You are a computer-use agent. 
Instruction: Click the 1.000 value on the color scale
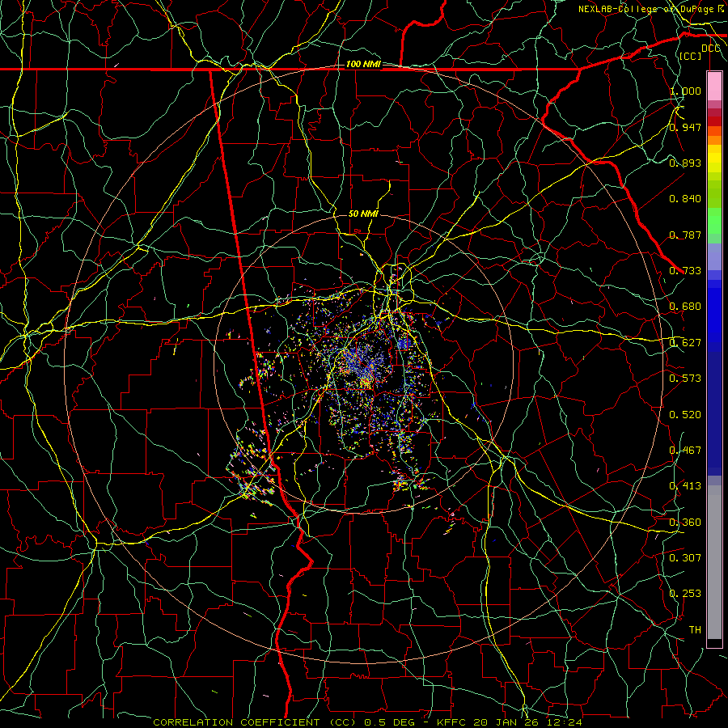pyautogui.click(x=685, y=91)
